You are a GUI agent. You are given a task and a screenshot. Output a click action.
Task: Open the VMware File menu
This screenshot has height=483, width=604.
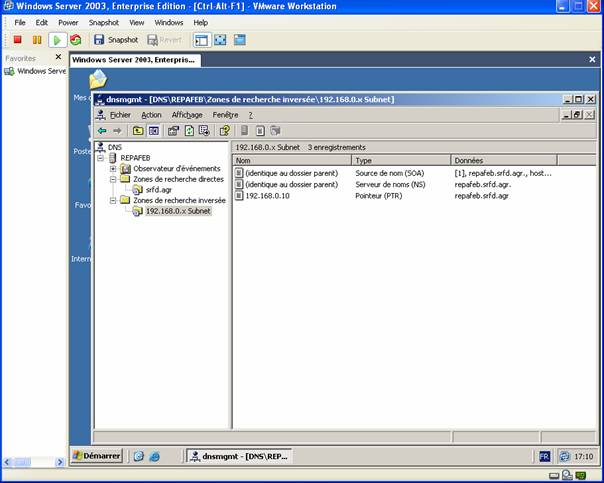[20, 23]
